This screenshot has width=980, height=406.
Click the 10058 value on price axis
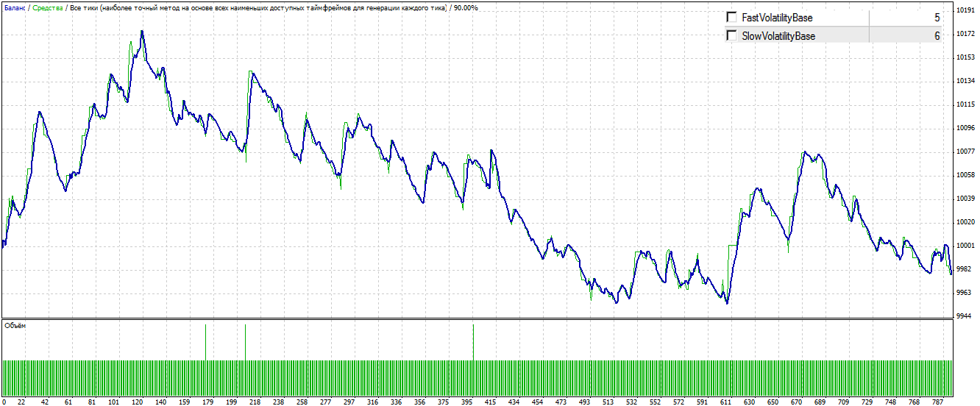(965, 175)
